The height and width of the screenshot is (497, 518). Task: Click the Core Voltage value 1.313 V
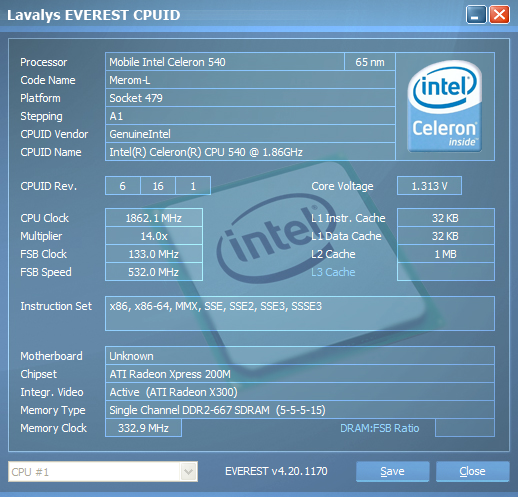pos(429,186)
